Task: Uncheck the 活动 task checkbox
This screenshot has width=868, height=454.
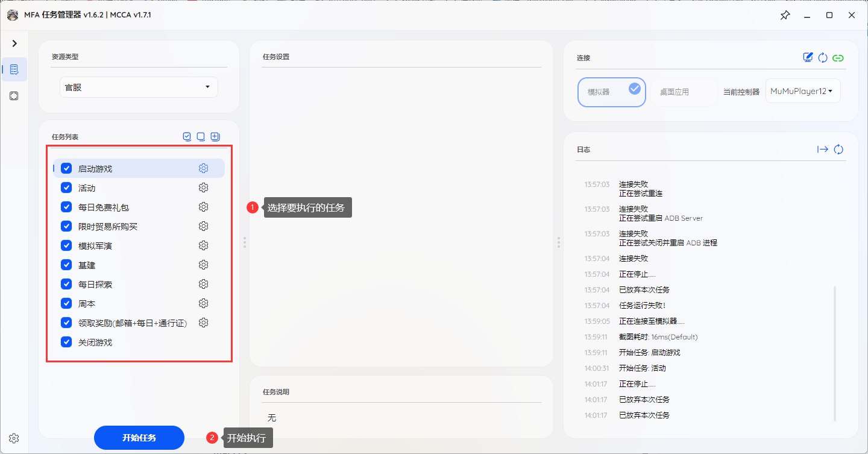Action: coord(66,188)
